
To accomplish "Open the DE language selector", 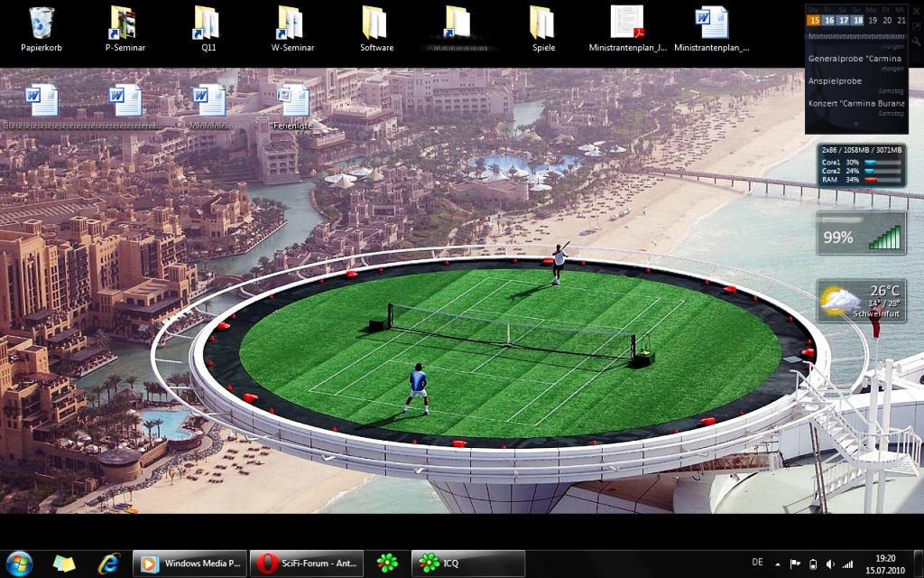I will pos(757,564).
